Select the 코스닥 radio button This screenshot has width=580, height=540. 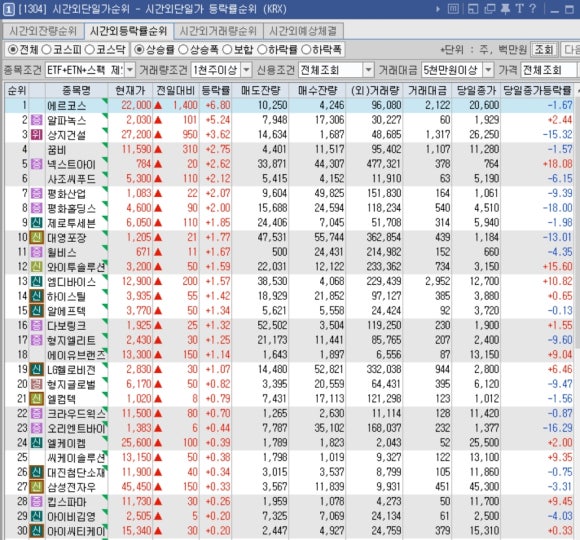pos(90,50)
